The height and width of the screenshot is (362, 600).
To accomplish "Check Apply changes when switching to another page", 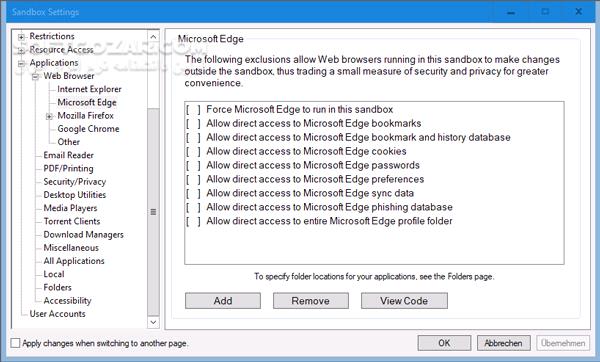I will (x=15, y=343).
